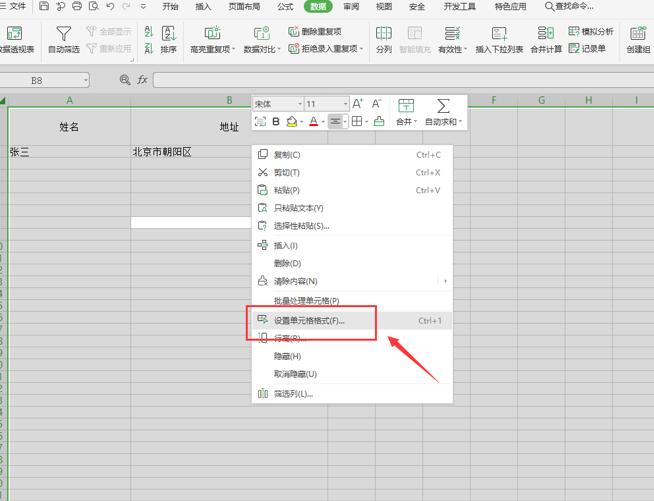The image size is (654, 501).
Task: Select 选择性粘贴(S)... in context menu
Action: tap(352, 226)
